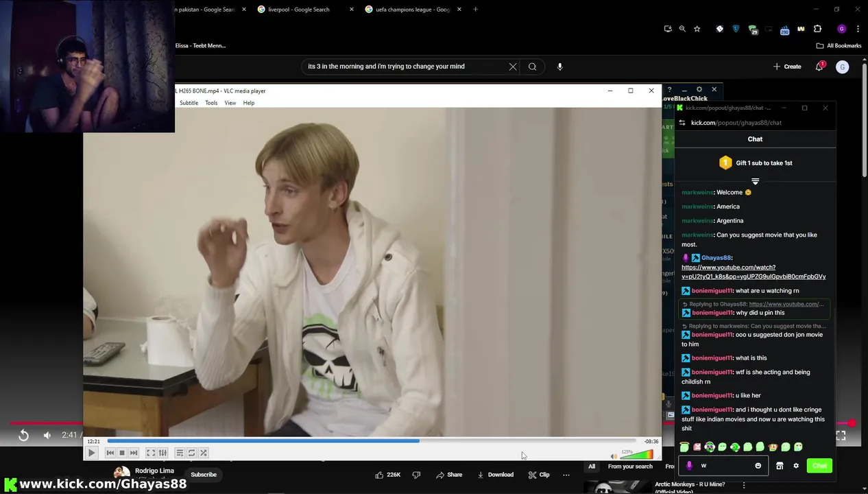Click the purple microphone chat identity icon
Screen dimensions: 868x494
pyautogui.click(x=689, y=466)
